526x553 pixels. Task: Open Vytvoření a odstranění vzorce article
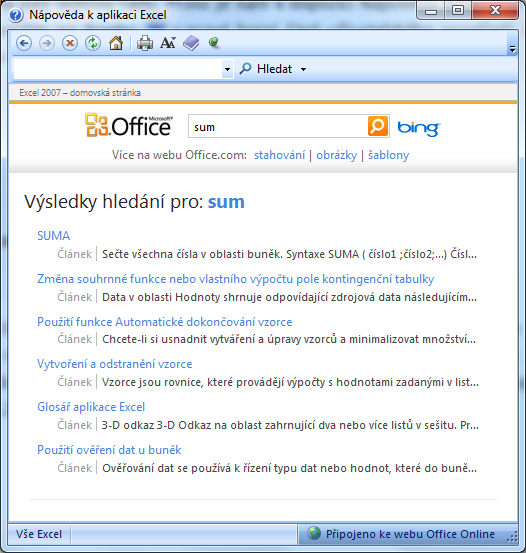(x=115, y=364)
